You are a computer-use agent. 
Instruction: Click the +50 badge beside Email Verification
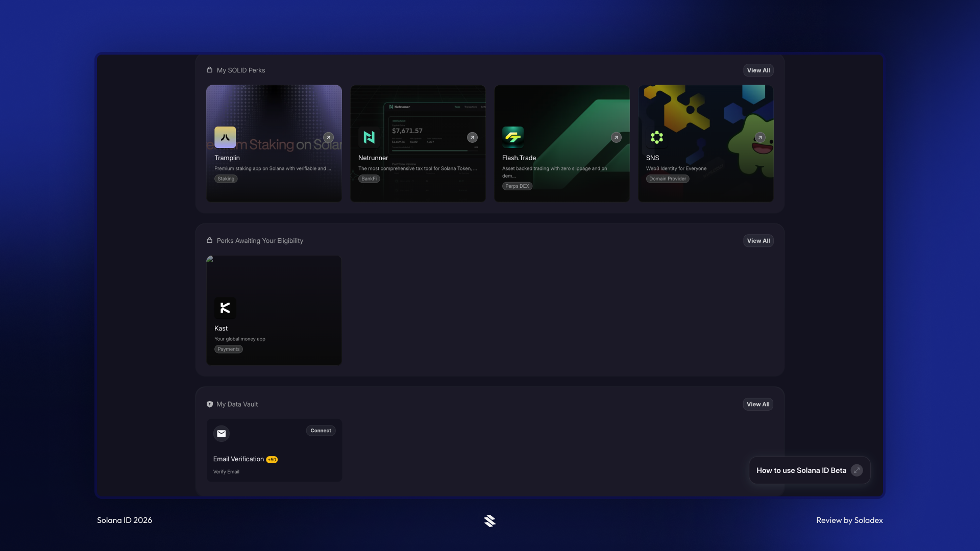tap(271, 459)
